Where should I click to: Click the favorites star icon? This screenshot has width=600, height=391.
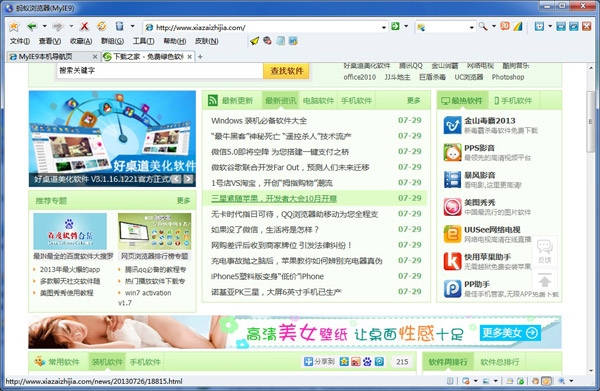14,27
